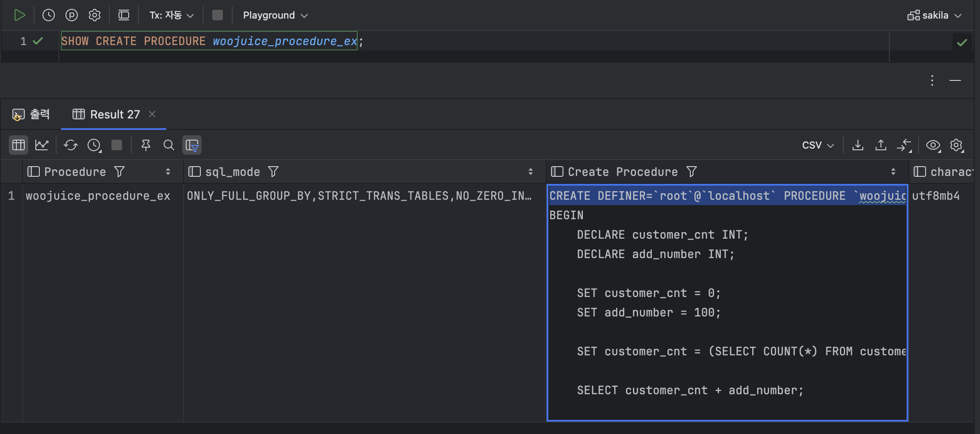Viewport: 980px width, 434px height.
Task: Click the export data download icon
Action: tap(858, 145)
